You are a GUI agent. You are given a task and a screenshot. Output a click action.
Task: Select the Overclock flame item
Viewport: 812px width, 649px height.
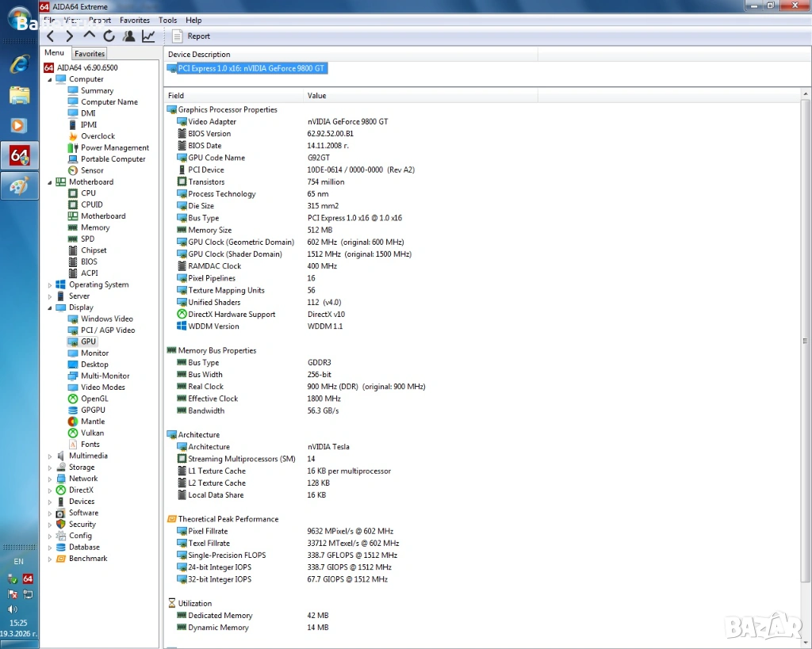tap(97, 136)
